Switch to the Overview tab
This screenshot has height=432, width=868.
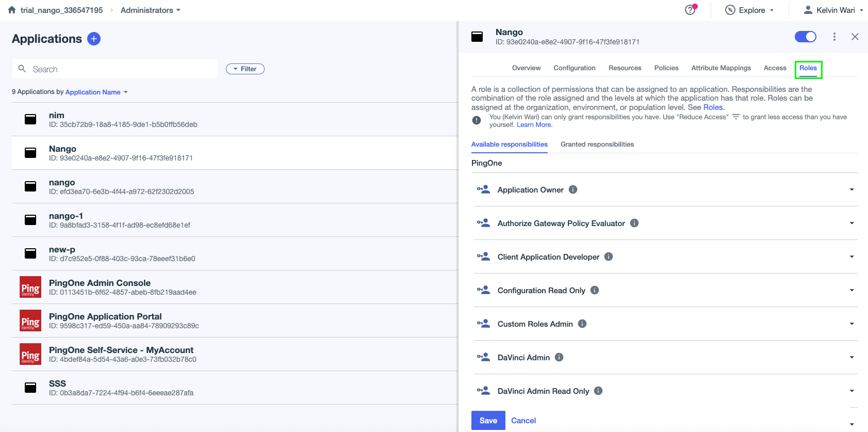click(526, 68)
